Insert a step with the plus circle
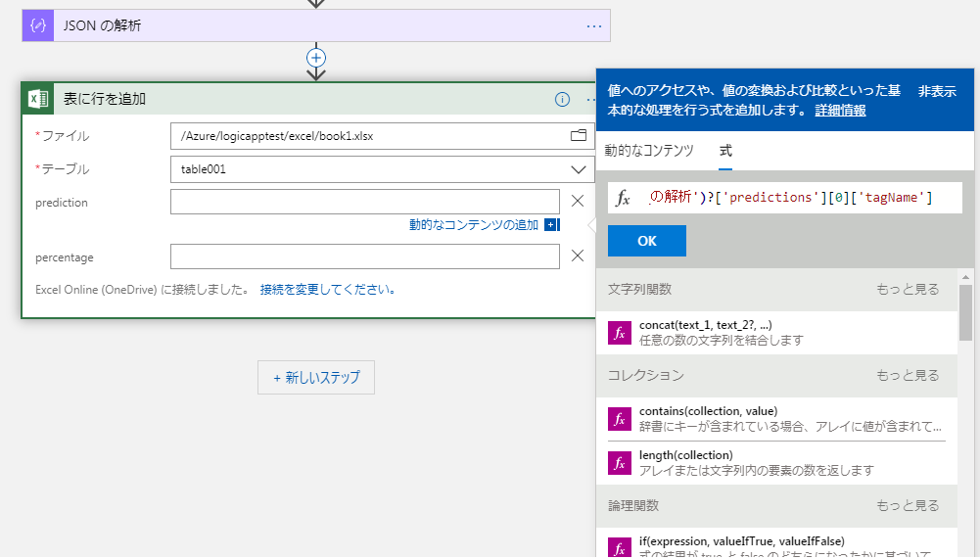 coord(316,58)
